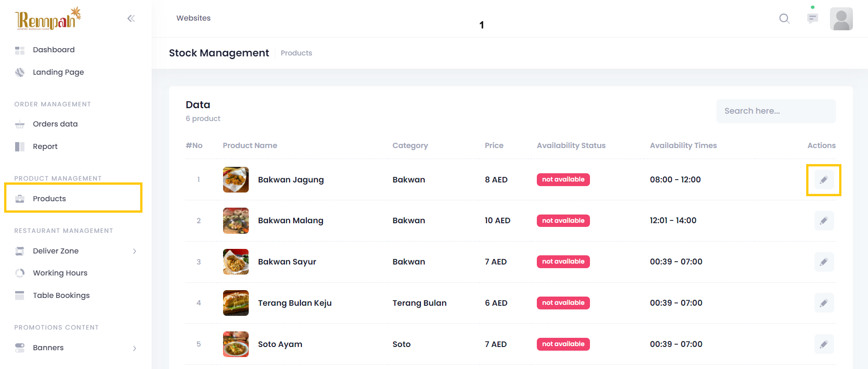Click edit pencil for Bakwan Malang
The width and height of the screenshot is (868, 369).
pyautogui.click(x=824, y=221)
